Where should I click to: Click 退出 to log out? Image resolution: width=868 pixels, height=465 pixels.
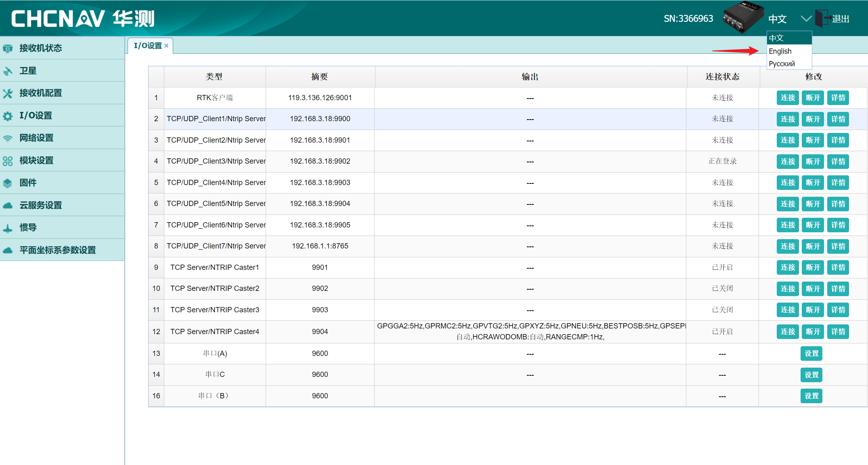coord(841,19)
